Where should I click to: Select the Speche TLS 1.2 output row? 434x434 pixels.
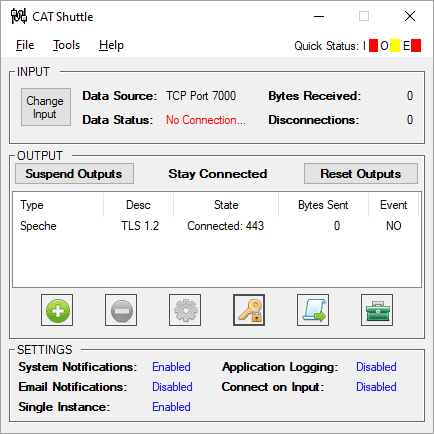217,226
